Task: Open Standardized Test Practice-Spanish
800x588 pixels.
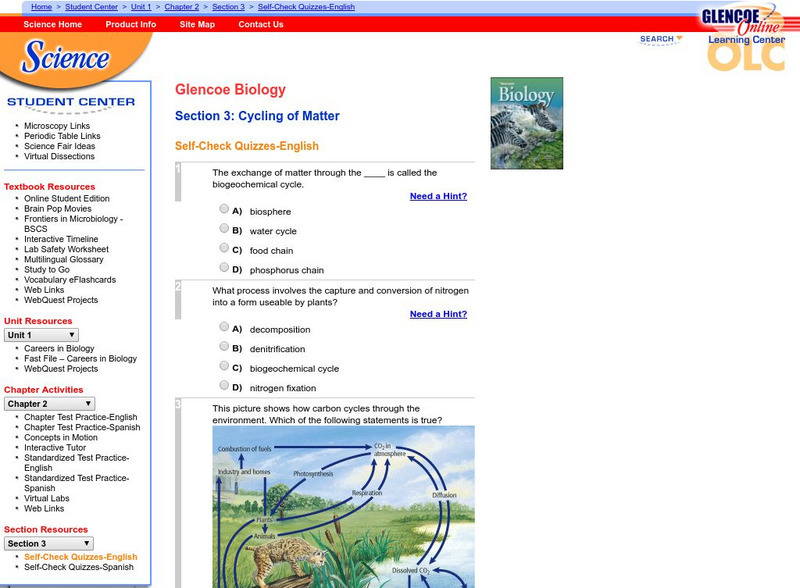Action: point(77,483)
